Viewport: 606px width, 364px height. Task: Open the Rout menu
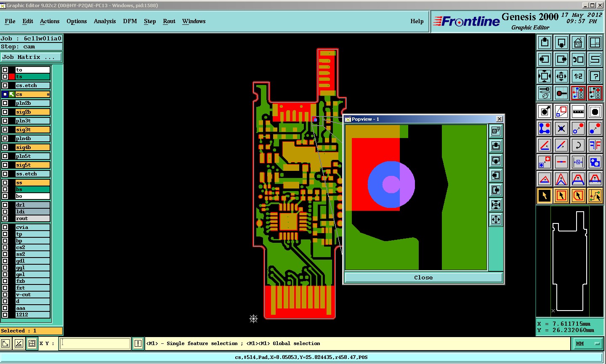pyautogui.click(x=169, y=21)
